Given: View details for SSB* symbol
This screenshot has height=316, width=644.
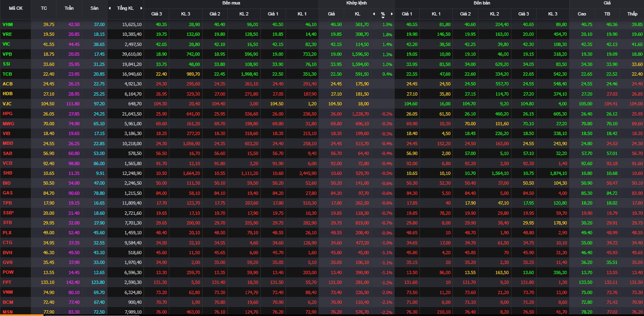Looking at the screenshot, I should coord(8,213).
